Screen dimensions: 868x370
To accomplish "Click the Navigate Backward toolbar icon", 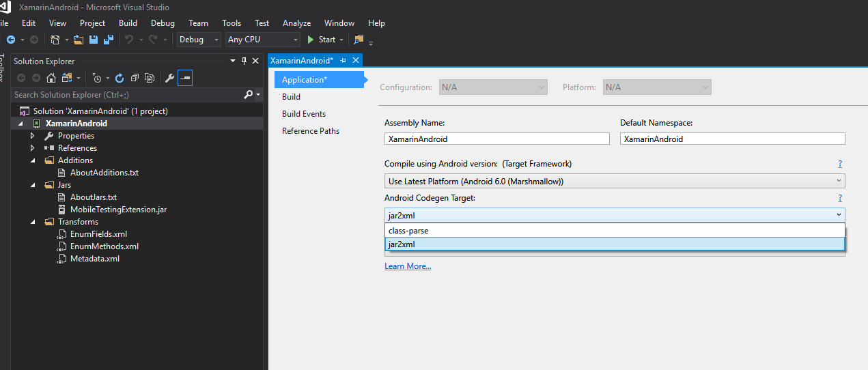I will point(11,40).
